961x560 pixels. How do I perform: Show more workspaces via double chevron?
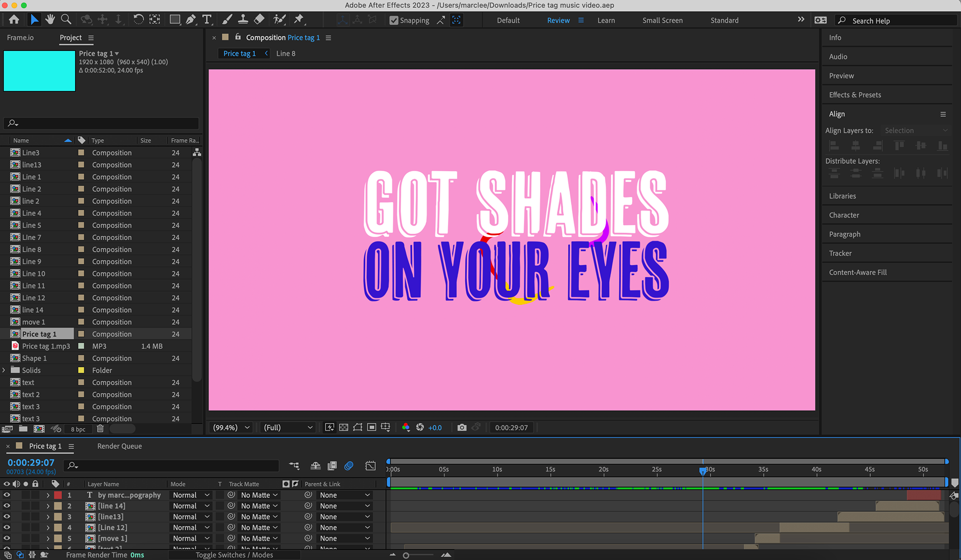pyautogui.click(x=801, y=20)
